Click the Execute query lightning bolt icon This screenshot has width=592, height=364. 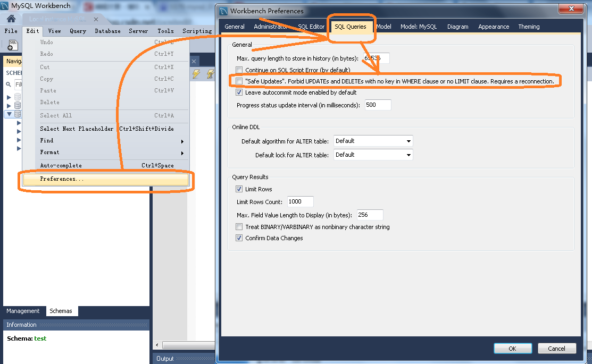[196, 74]
